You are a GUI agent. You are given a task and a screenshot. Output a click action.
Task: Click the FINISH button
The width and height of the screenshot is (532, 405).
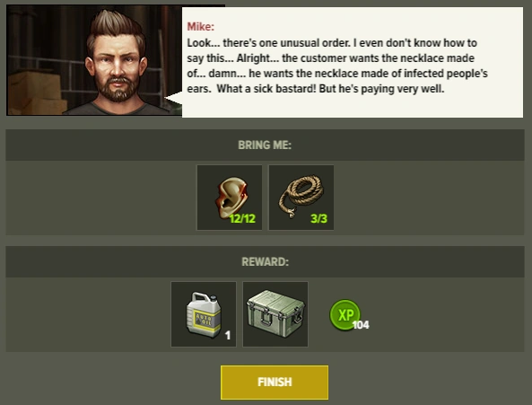point(275,383)
